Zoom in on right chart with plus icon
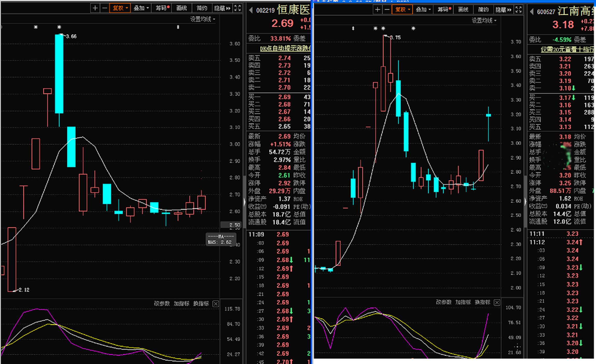The width and height of the screenshot is (596, 364). pos(378,10)
